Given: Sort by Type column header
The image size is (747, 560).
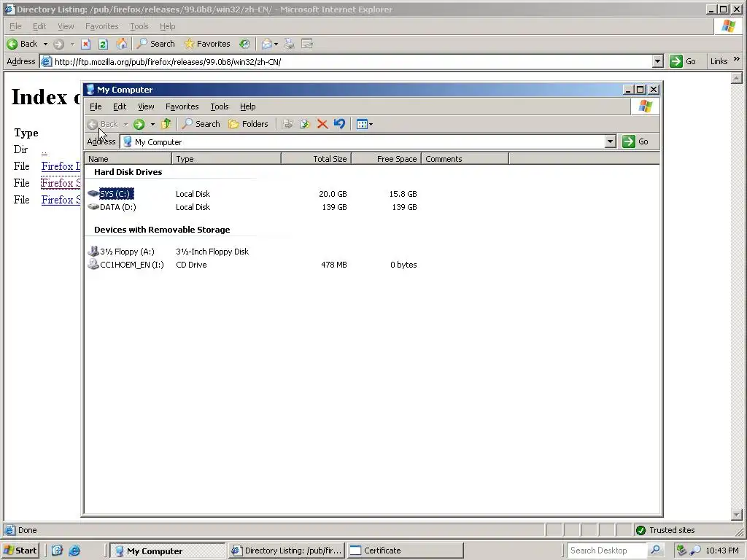Looking at the screenshot, I should point(227,158).
